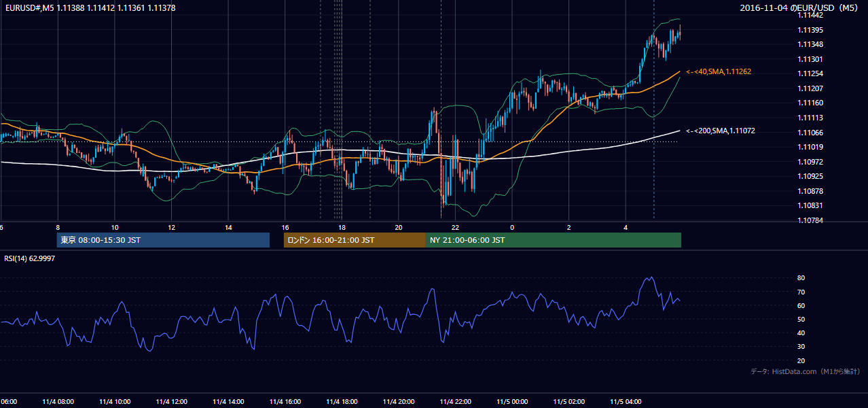Click hour tick 8 under price chart
Image resolution: width=868 pixels, height=408 pixels.
click(58, 227)
